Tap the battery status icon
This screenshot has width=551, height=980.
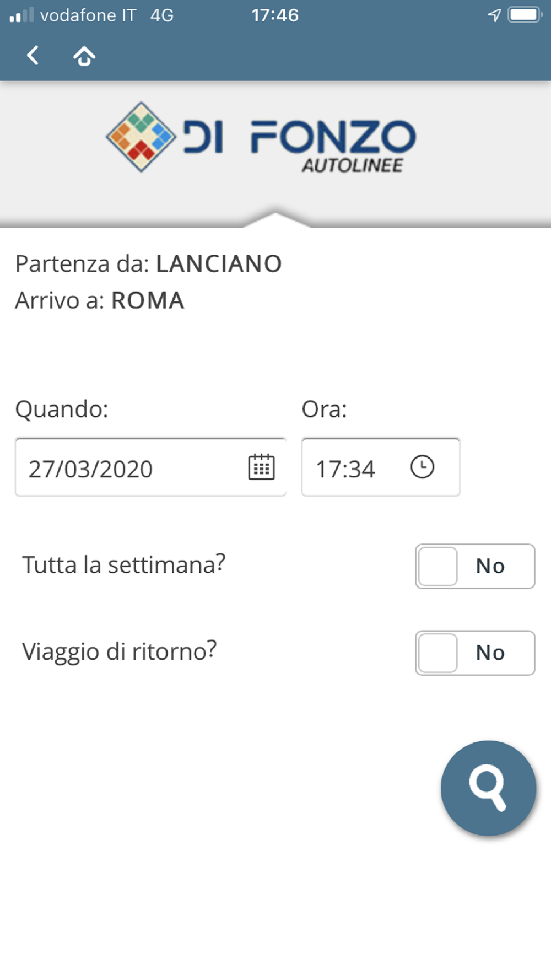pyautogui.click(x=525, y=15)
